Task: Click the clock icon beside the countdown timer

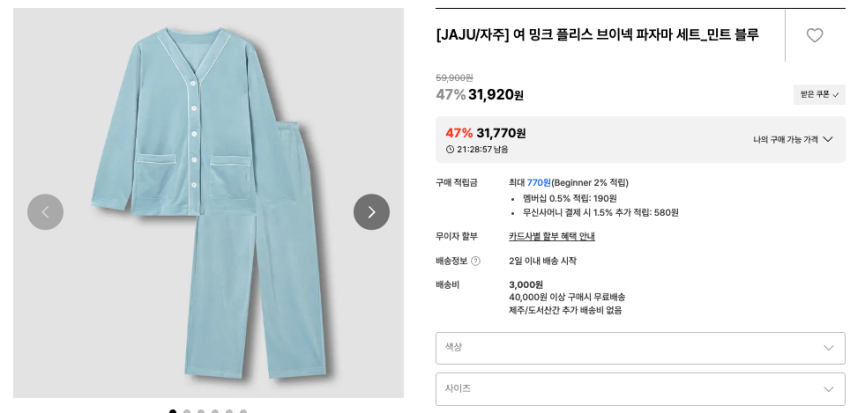Action: pyautogui.click(x=450, y=149)
